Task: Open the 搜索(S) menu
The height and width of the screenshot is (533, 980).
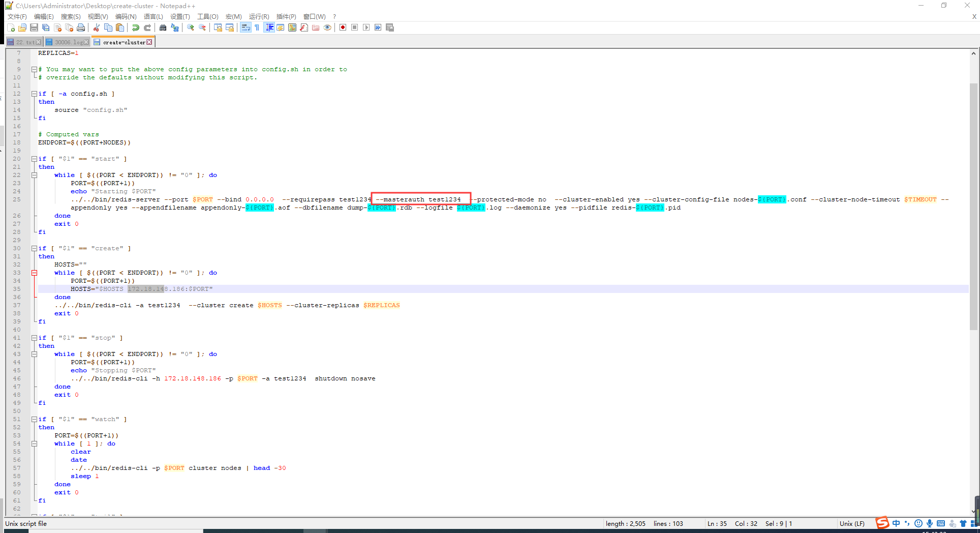Action: pyautogui.click(x=71, y=17)
